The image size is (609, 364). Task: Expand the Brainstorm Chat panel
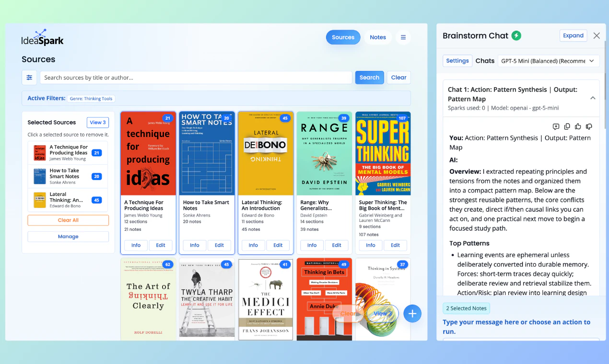pyautogui.click(x=573, y=35)
